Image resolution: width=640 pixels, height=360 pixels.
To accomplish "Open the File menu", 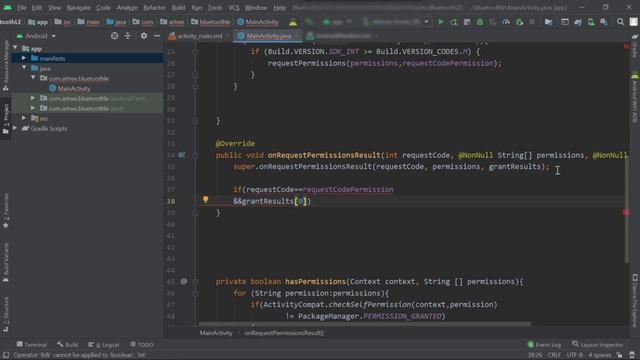I will tap(22, 8).
